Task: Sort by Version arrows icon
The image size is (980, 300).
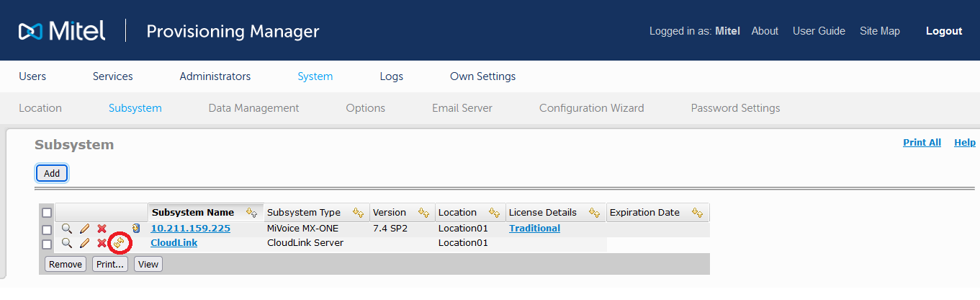Action: (423, 213)
